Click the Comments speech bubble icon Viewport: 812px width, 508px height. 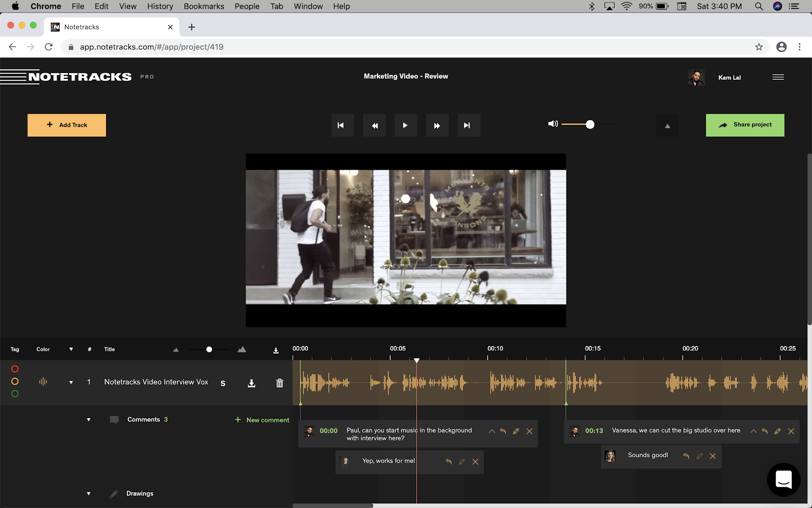pos(114,420)
